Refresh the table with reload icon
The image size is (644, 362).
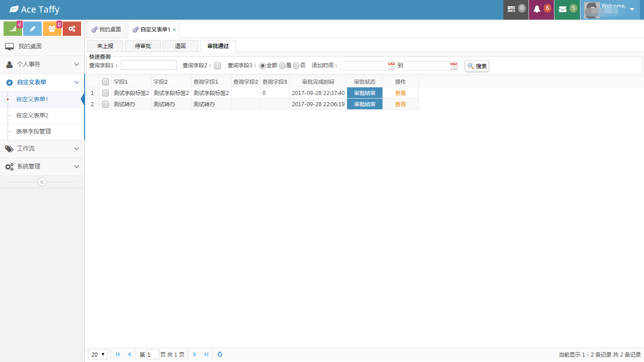pyautogui.click(x=220, y=354)
